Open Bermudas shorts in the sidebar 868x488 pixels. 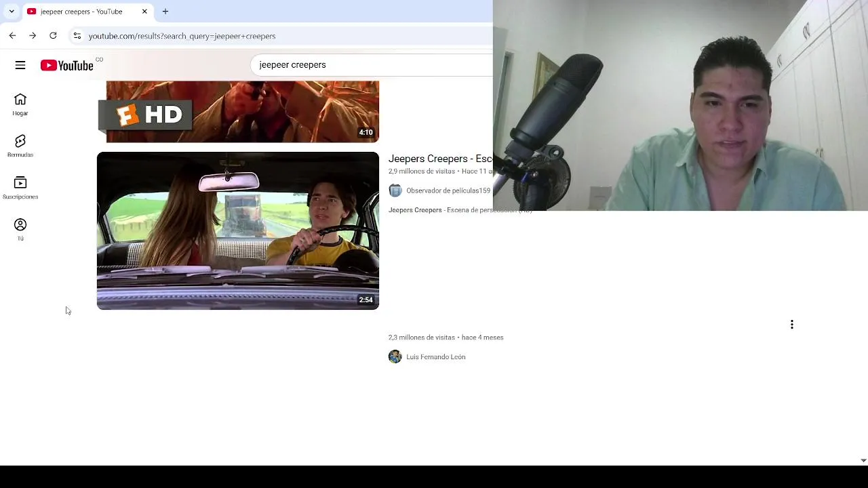pos(20,146)
